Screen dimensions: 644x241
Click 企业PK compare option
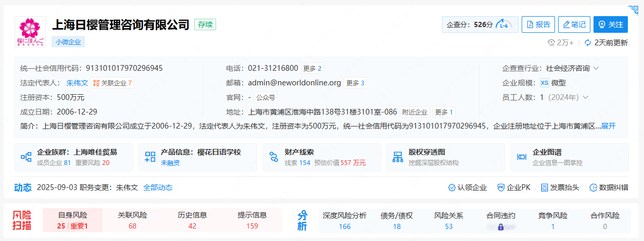513,187
